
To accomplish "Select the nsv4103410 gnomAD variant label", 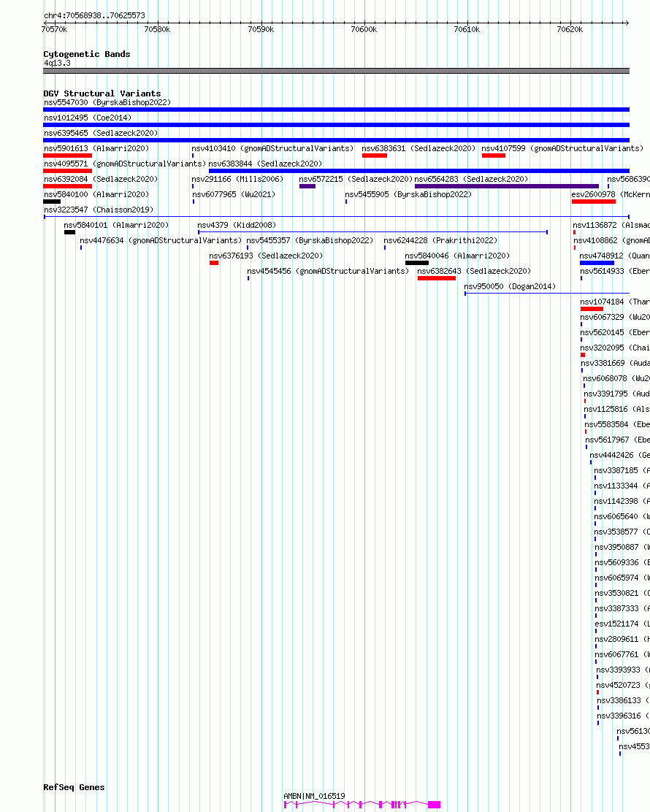I will tap(272, 149).
